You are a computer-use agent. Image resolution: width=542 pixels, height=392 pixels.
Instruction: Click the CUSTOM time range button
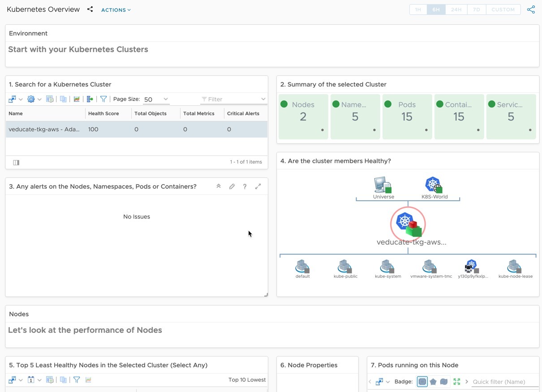[x=503, y=10]
